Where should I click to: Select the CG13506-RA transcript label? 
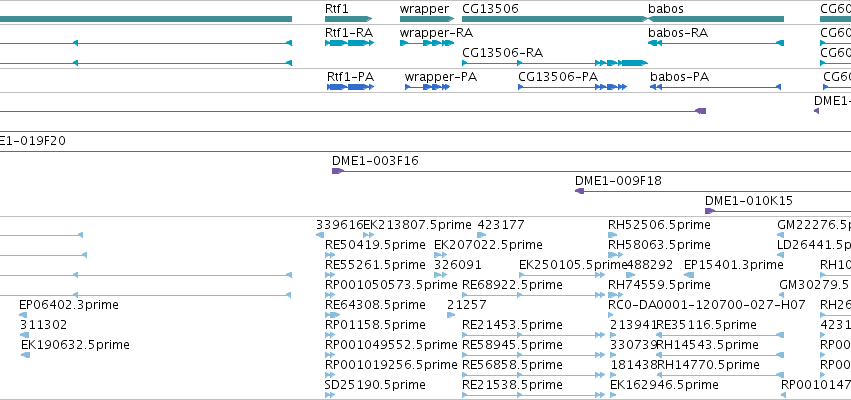[502, 53]
